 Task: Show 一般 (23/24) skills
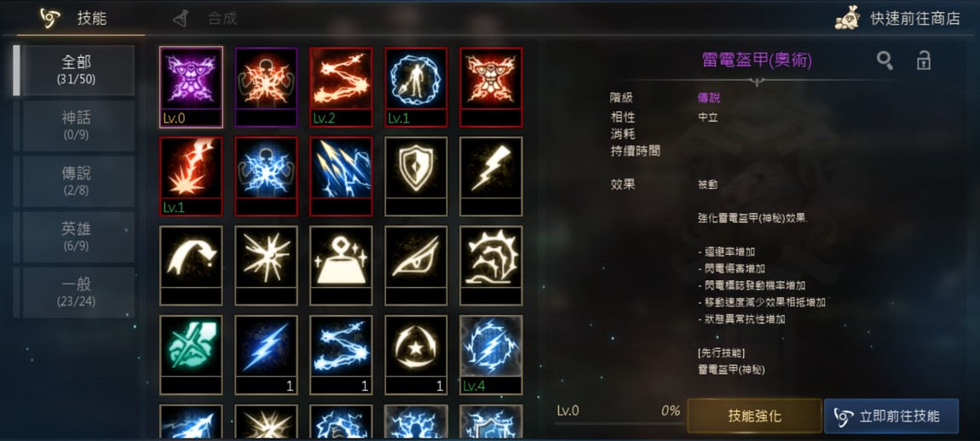(x=77, y=292)
